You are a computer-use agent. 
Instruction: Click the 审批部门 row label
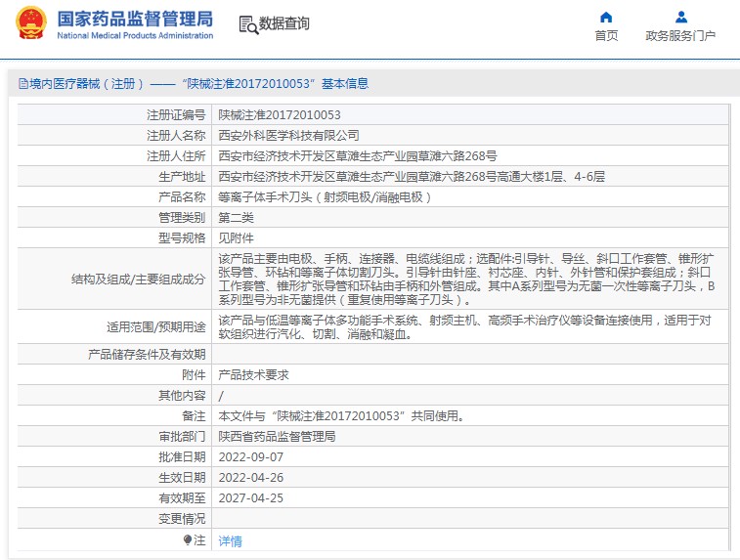tap(182, 437)
